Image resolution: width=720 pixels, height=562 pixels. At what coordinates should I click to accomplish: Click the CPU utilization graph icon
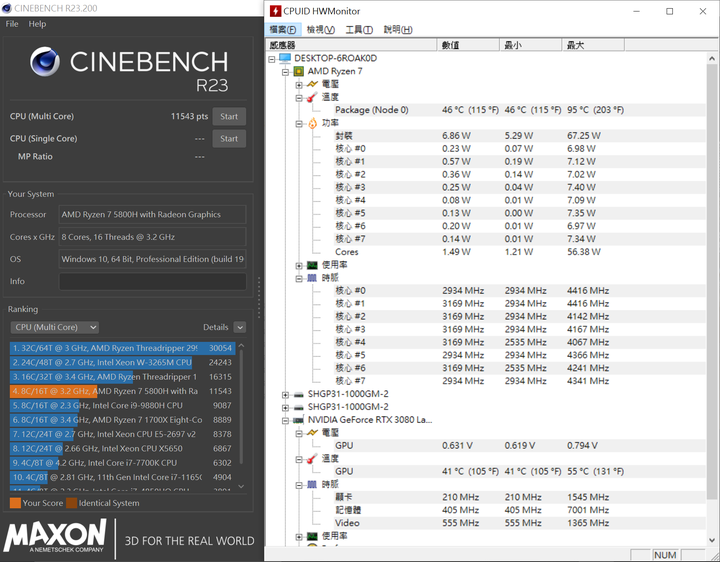pos(312,265)
